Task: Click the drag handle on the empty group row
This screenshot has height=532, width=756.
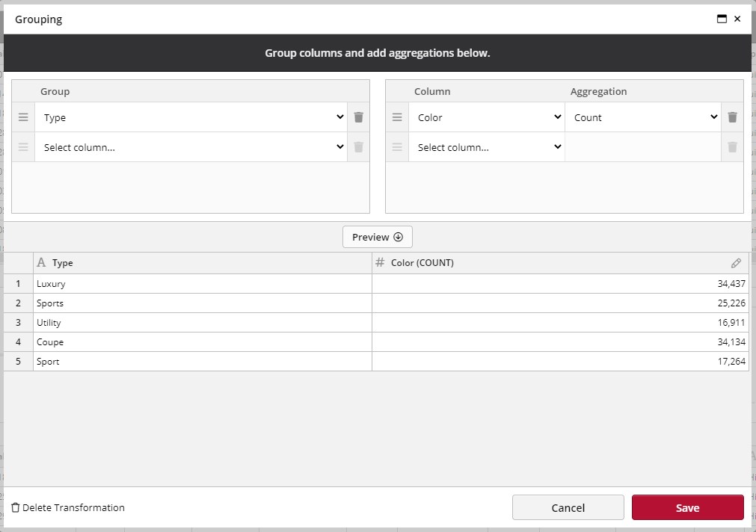Action: coord(23,146)
